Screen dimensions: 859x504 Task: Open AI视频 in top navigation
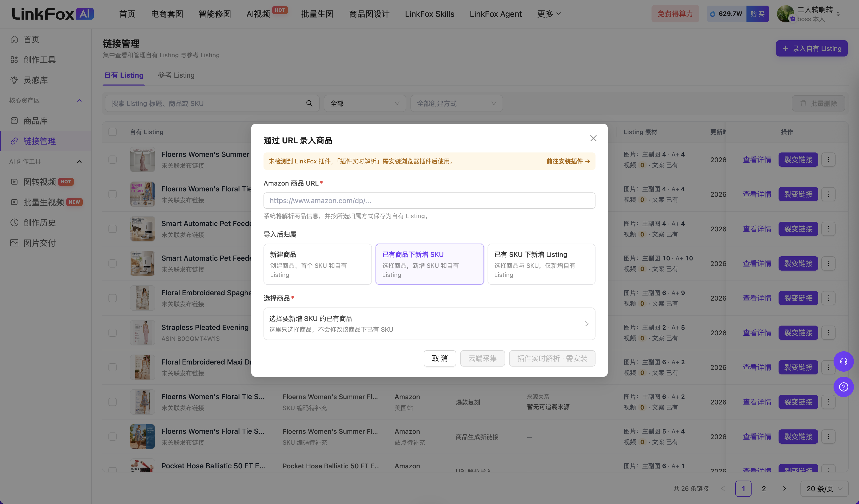[x=258, y=14]
